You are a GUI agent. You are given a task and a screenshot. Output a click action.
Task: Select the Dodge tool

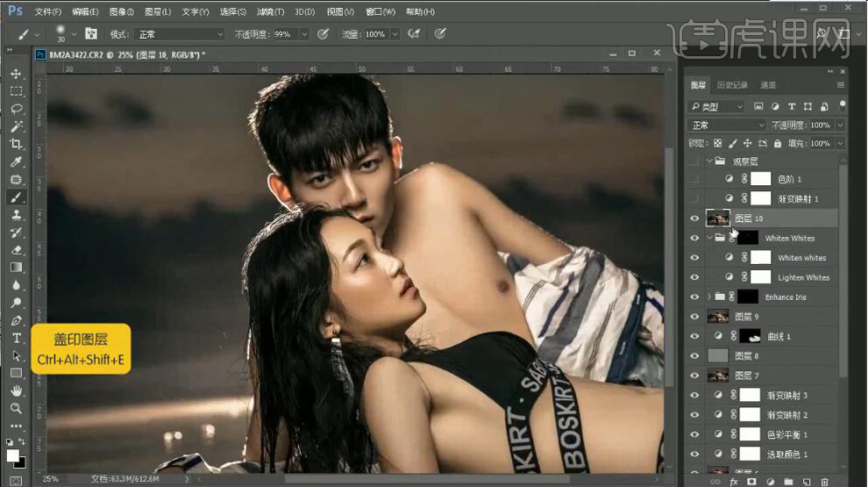pos(16,303)
